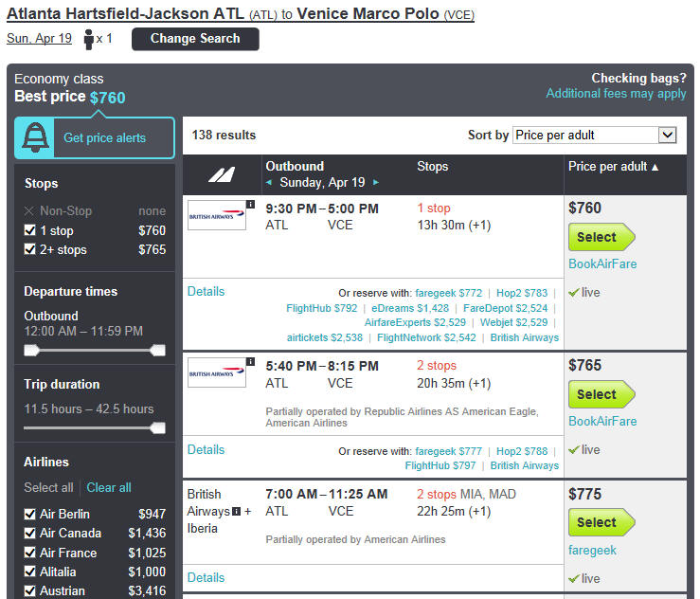Click the price alert bell icon
This screenshot has height=599, width=700.
(x=35, y=137)
